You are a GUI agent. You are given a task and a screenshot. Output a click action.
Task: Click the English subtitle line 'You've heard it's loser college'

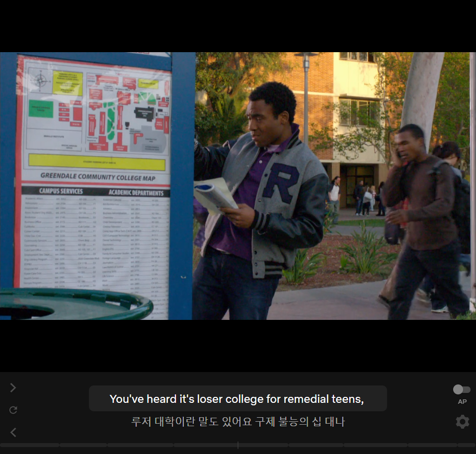[238, 398]
